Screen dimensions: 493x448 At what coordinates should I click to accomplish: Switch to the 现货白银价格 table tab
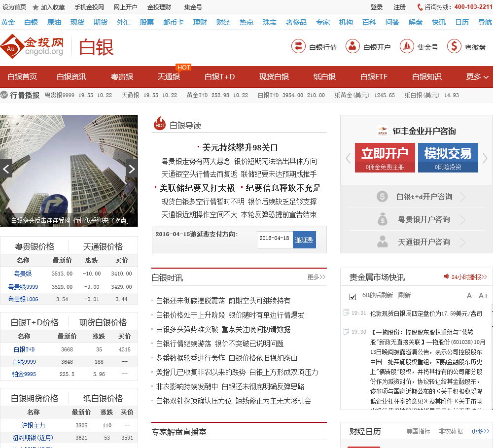[103, 322]
